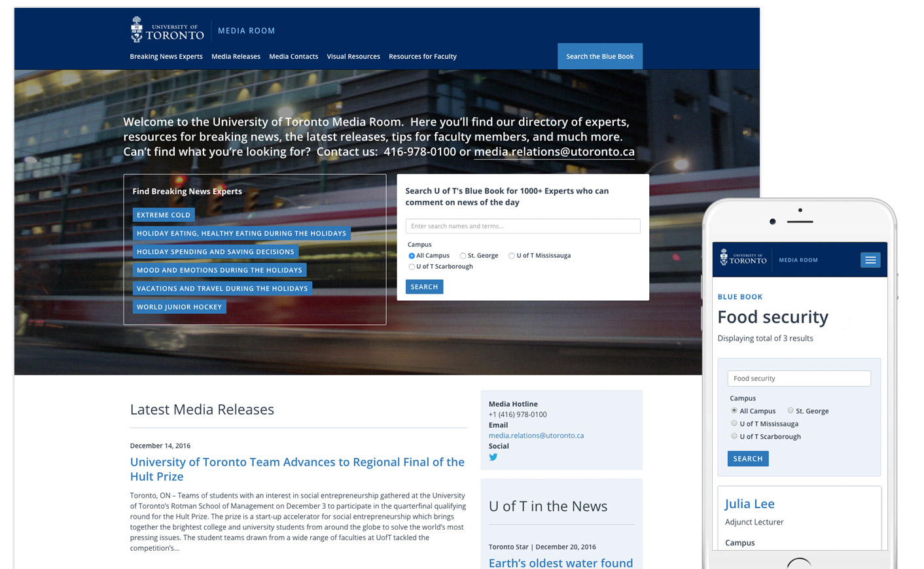
Task: Click the desktop Blue Book SEARCH button
Action: (x=424, y=286)
